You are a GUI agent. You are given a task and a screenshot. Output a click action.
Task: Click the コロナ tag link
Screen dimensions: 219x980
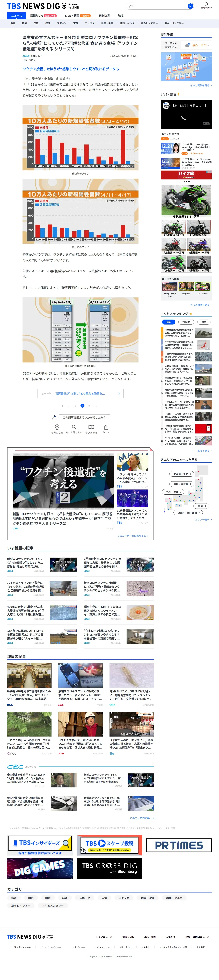(32, 60)
